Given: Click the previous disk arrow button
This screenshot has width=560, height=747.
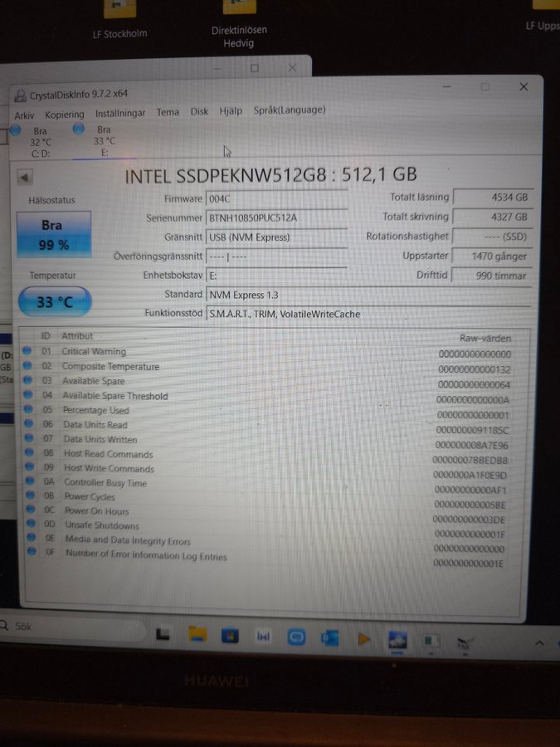Looking at the screenshot, I should (25, 177).
